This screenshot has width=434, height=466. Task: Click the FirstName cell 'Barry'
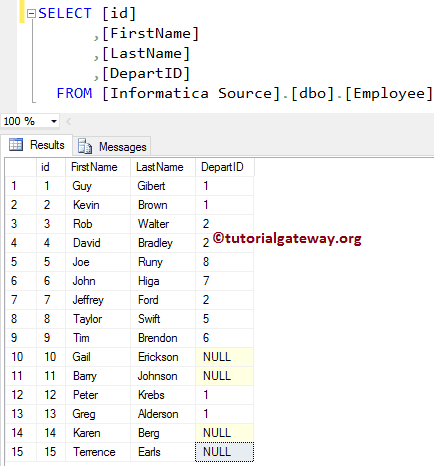[98, 376]
